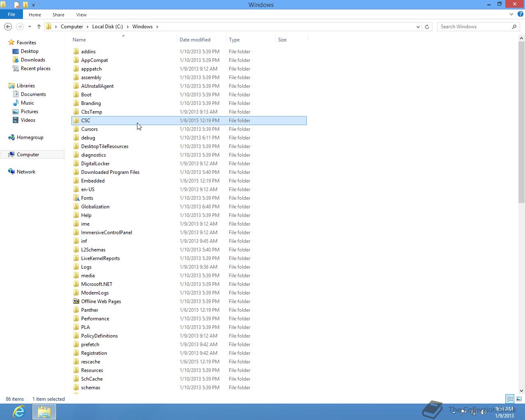Viewport: 525px width, 420px height.
Task: Open the Music library
Action: [27, 103]
